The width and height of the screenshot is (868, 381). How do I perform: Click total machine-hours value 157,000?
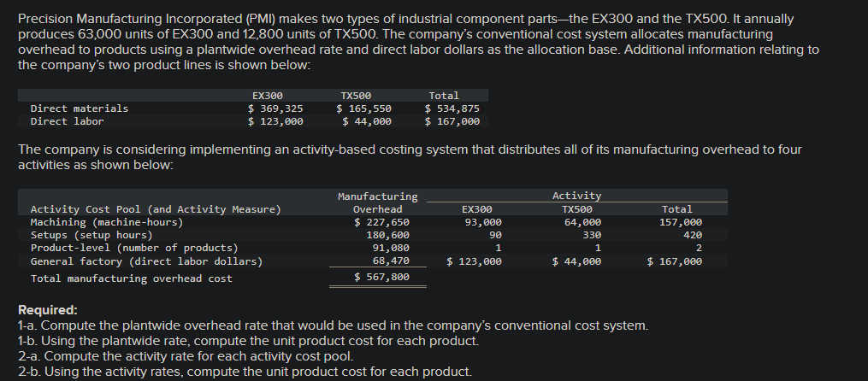point(681,222)
